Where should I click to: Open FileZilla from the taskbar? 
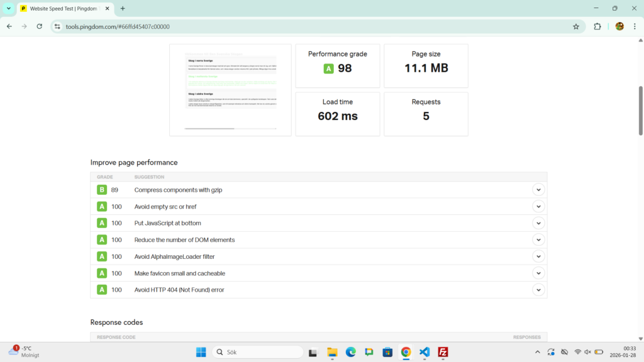pyautogui.click(x=443, y=352)
